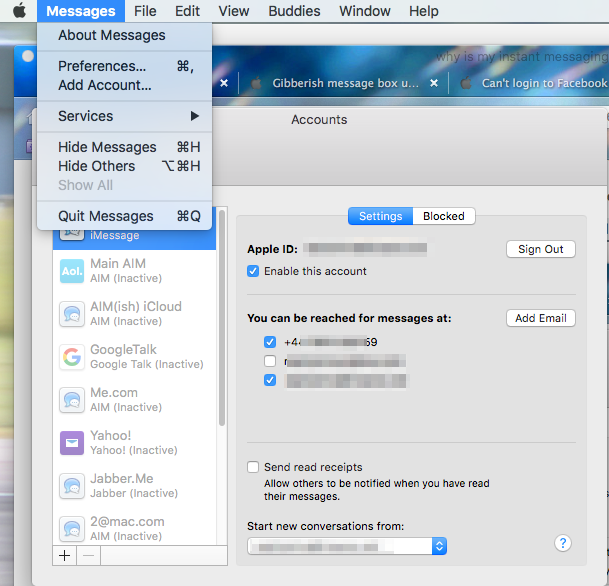The width and height of the screenshot is (609, 586).
Task: Expand the Services submenu arrow
Action: (x=195, y=116)
